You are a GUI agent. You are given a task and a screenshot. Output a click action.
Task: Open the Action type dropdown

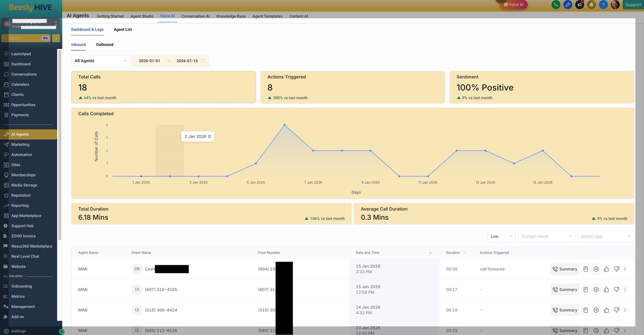[605, 237]
